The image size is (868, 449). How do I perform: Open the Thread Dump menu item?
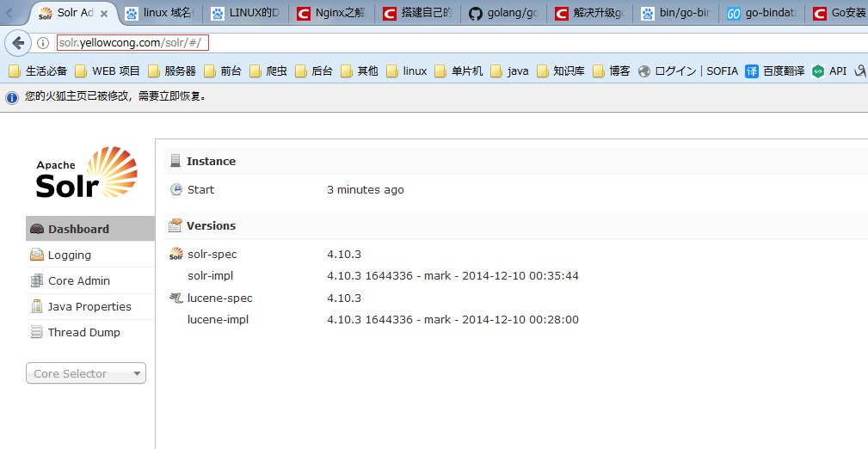click(90, 332)
